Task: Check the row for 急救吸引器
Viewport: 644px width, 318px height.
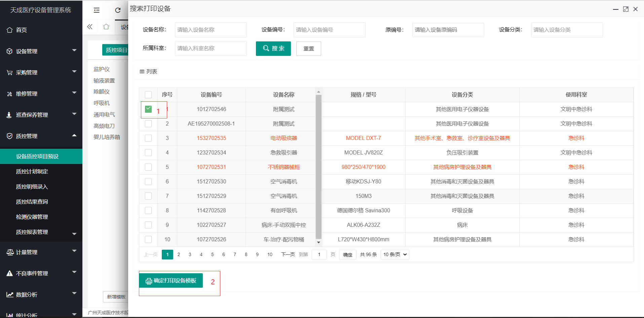Action: click(x=148, y=152)
